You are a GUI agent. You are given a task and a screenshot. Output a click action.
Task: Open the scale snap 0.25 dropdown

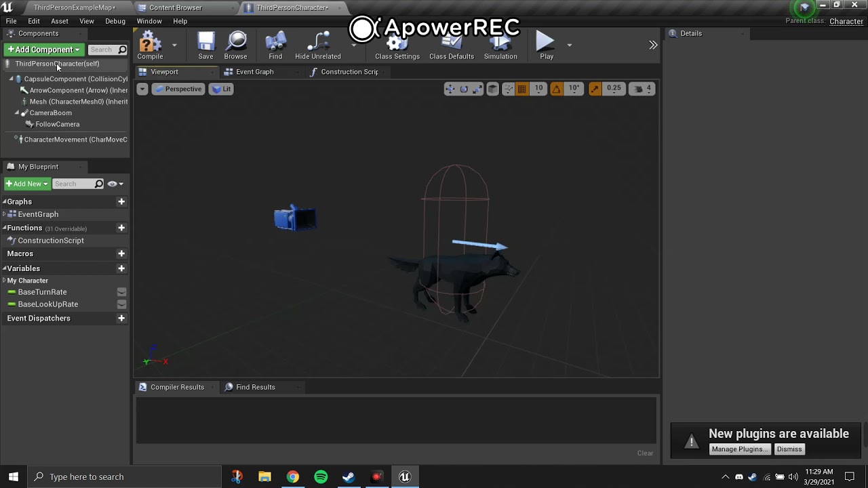pyautogui.click(x=614, y=89)
